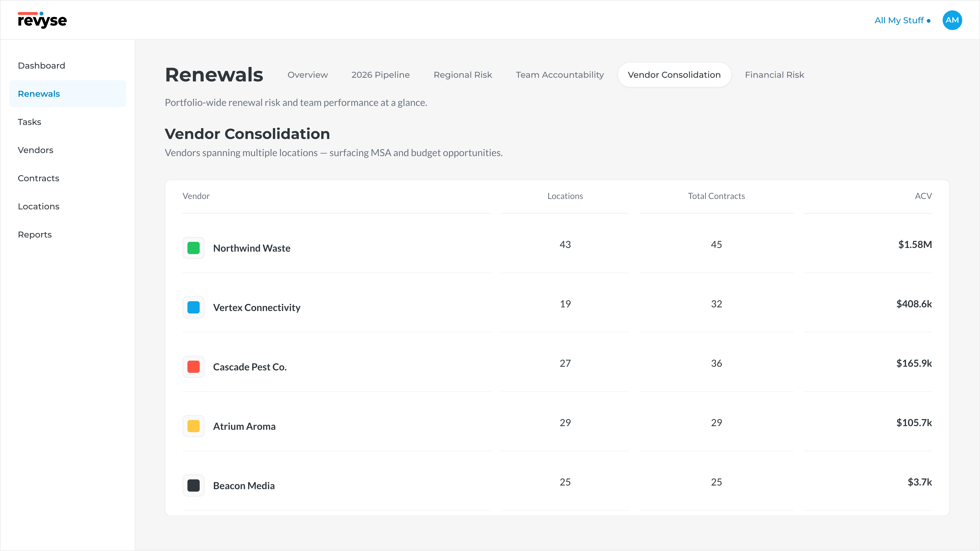Click the Locations column header
980x551 pixels.
(565, 196)
